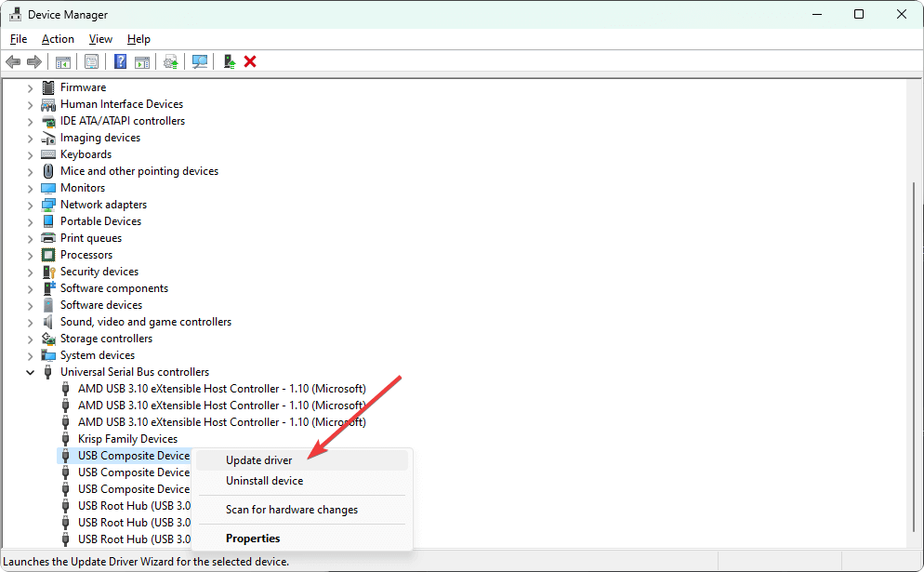The height and width of the screenshot is (572, 924).
Task: Select the Security devices category label
Action: coord(99,272)
